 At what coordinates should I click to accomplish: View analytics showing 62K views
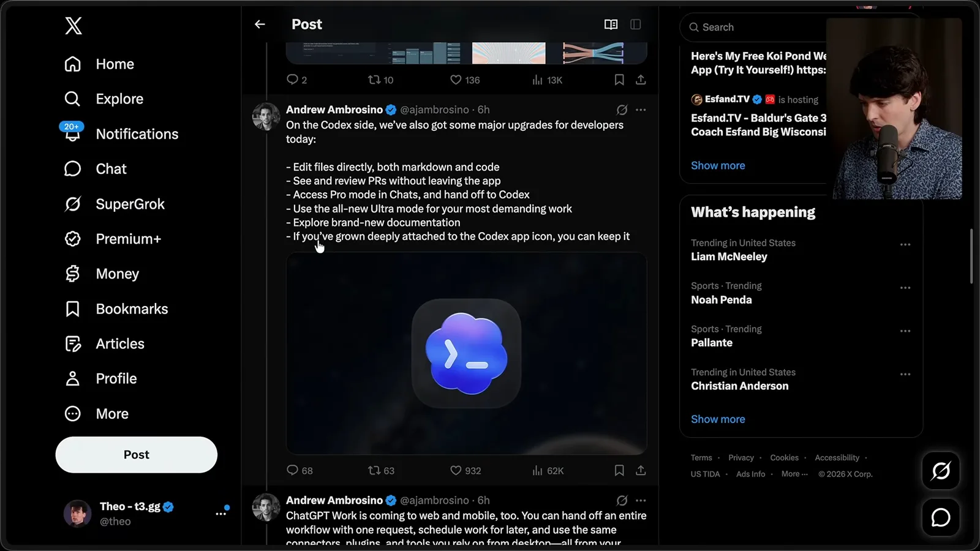548,470
